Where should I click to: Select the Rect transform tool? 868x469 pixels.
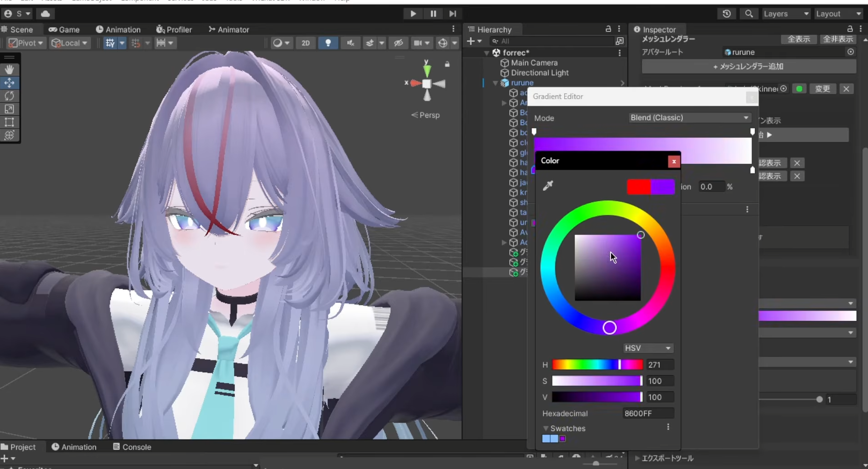pos(10,122)
